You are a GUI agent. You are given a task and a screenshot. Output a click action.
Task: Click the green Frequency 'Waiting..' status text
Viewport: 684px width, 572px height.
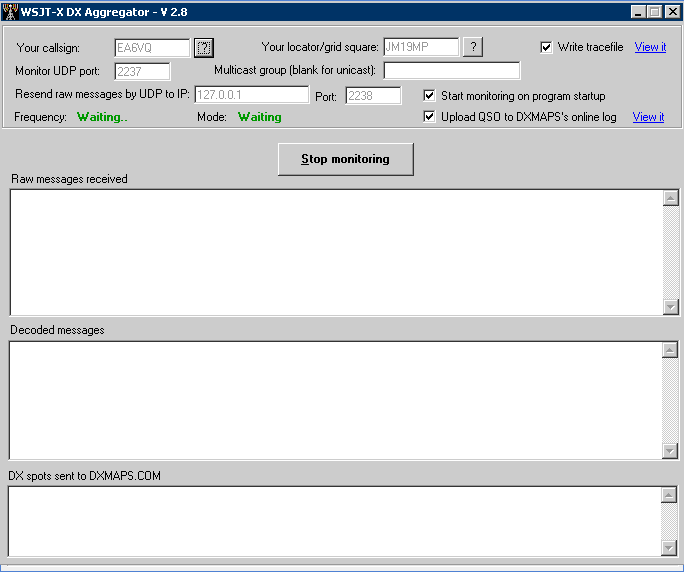click(x=102, y=117)
